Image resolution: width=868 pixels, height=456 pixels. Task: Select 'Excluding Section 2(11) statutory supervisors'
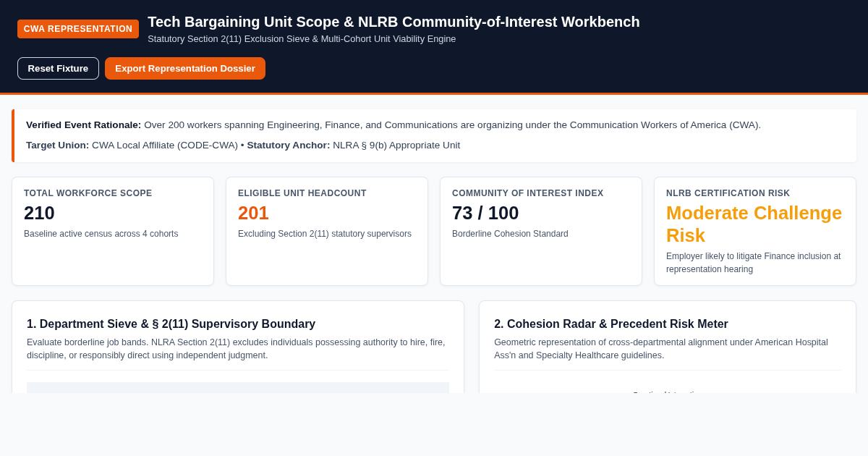[x=325, y=234]
